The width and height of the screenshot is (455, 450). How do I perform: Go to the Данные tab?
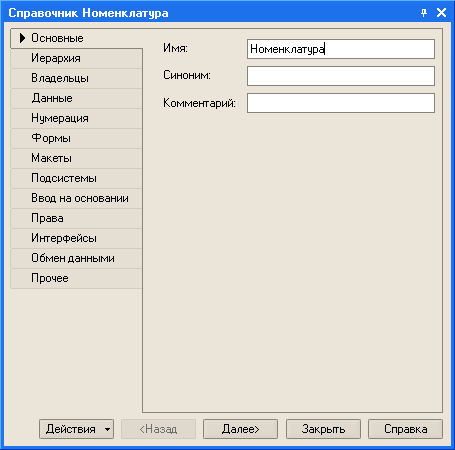pyautogui.click(x=77, y=98)
